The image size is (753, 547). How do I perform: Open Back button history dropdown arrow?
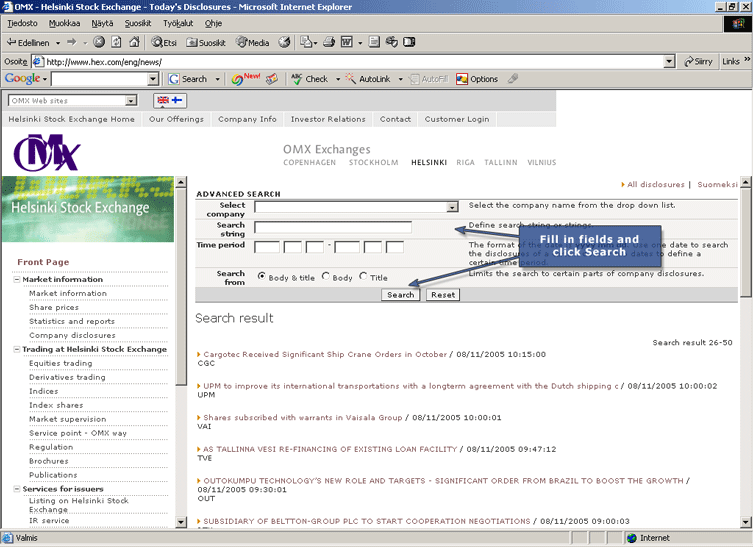pos(58,43)
